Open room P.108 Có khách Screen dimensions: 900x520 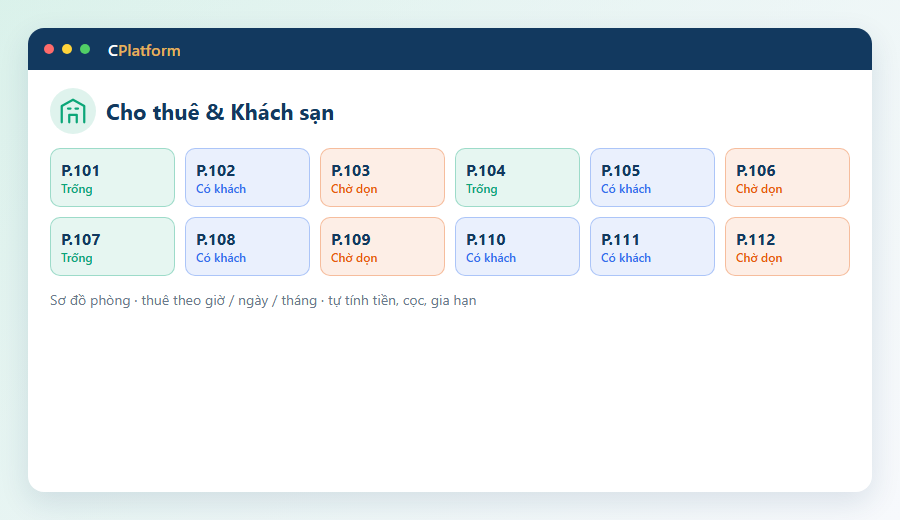247,246
